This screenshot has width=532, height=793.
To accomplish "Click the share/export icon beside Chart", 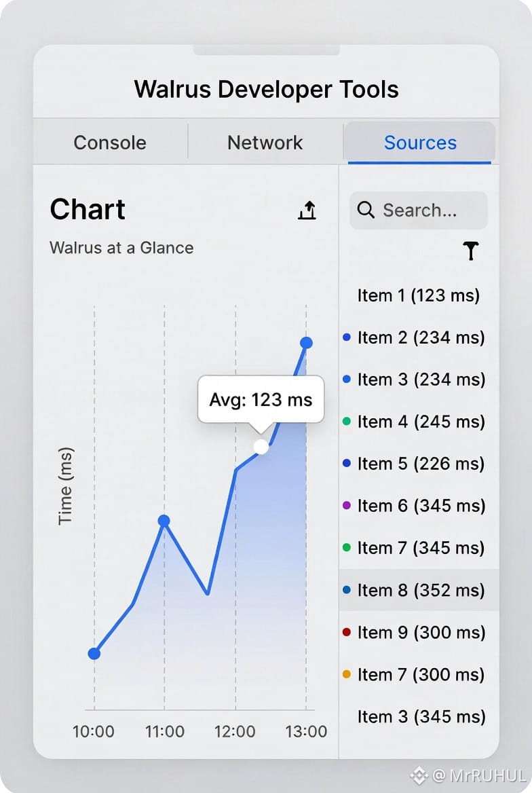I will click(307, 210).
